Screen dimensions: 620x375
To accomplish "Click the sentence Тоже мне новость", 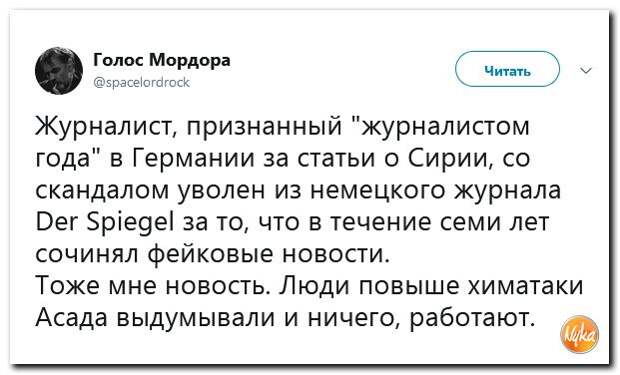I will tap(153, 286).
